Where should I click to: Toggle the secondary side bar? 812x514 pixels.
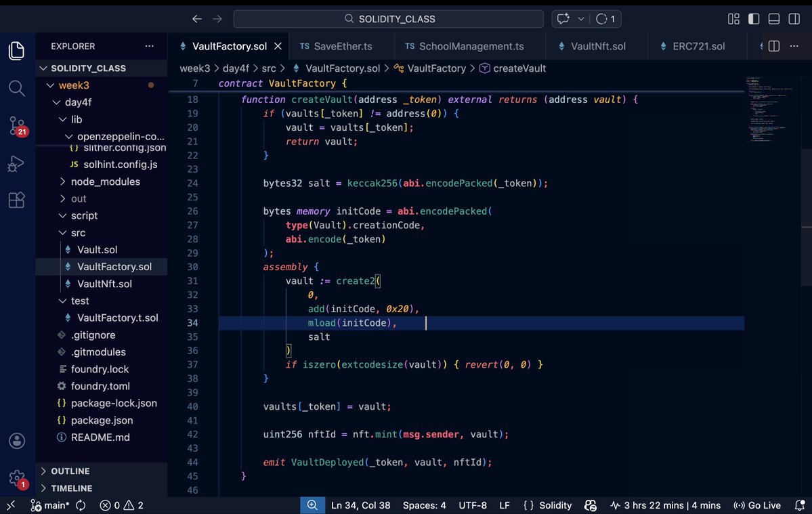[794, 19]
